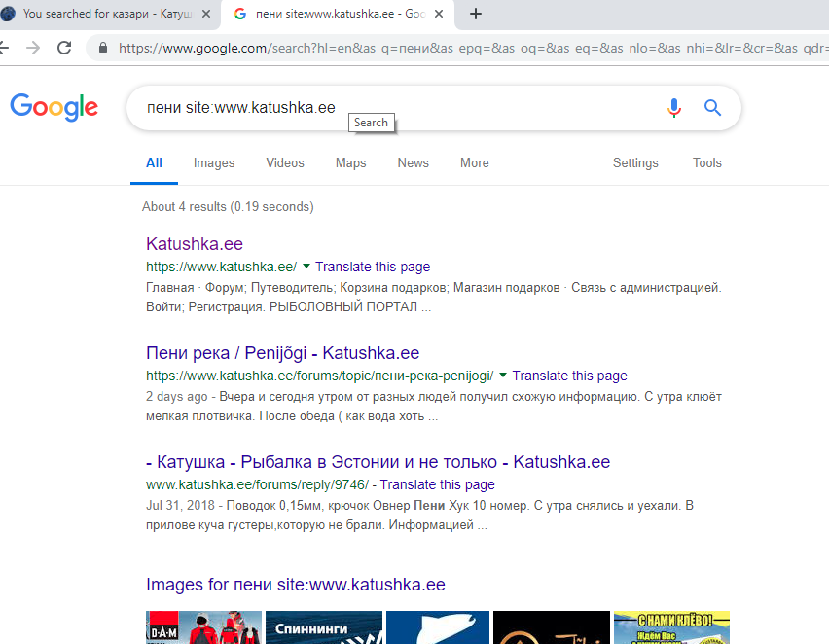Reload the page with the refresh icon
The width and height of the screenshot is (829, 644).
tap(64, 48)
